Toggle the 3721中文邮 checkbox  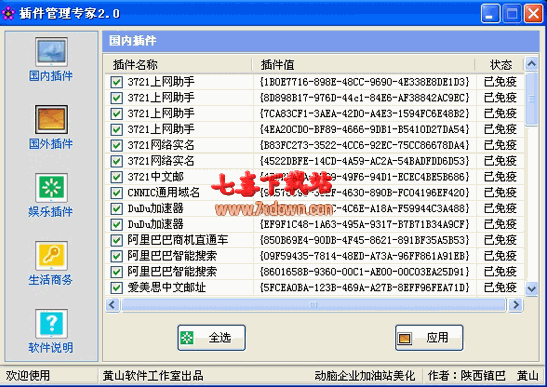click(x=117, y=177)
